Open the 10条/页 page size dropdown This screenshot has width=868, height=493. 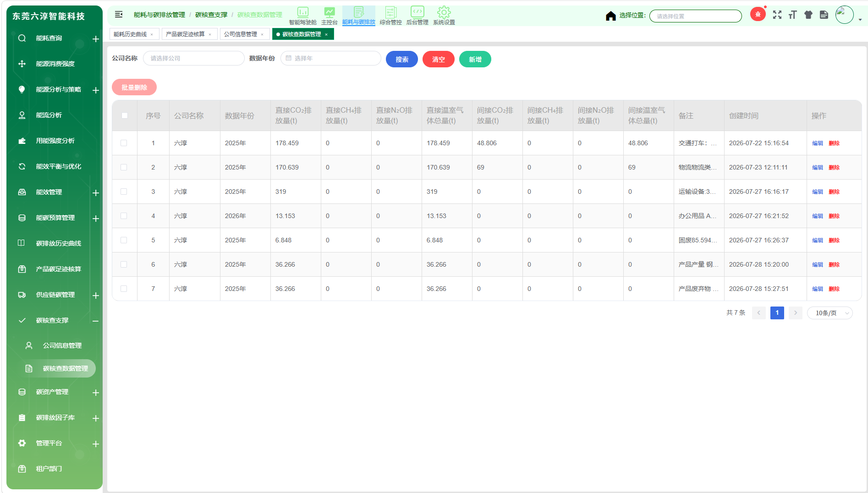(830, 313)
